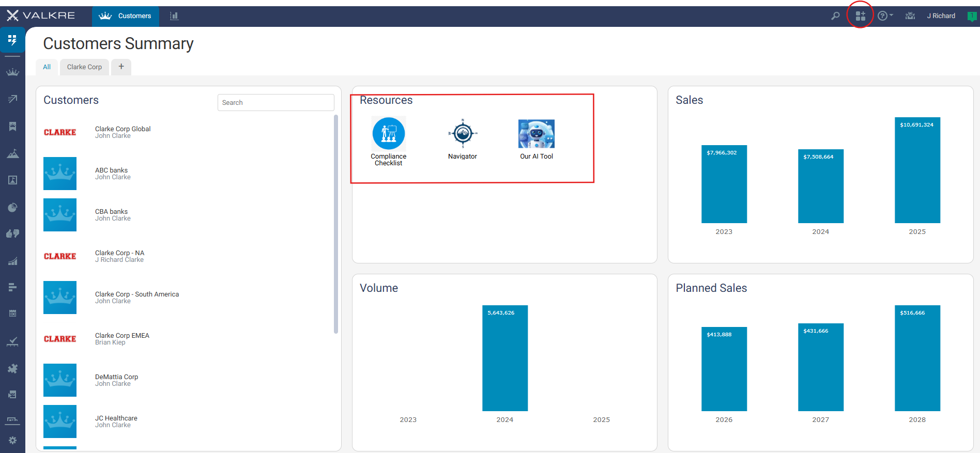This screenshot has height=453, width=980.
Task: Click the 2026 label under Planned Sales
Action: [724, 420]
